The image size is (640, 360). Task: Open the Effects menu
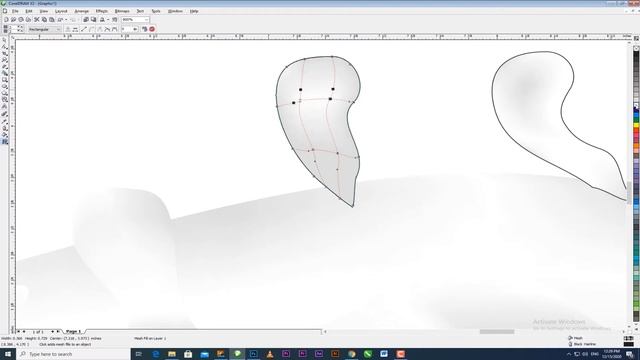pos(102,11)
